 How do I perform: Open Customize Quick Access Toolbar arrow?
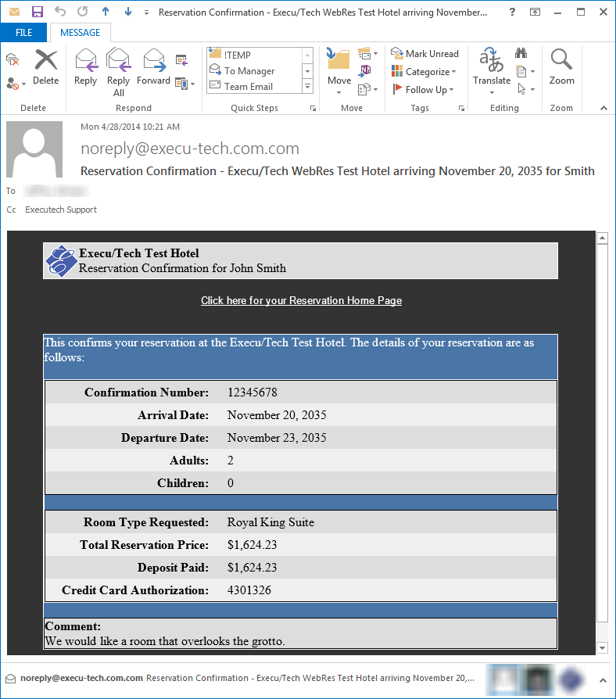point(146,13)
